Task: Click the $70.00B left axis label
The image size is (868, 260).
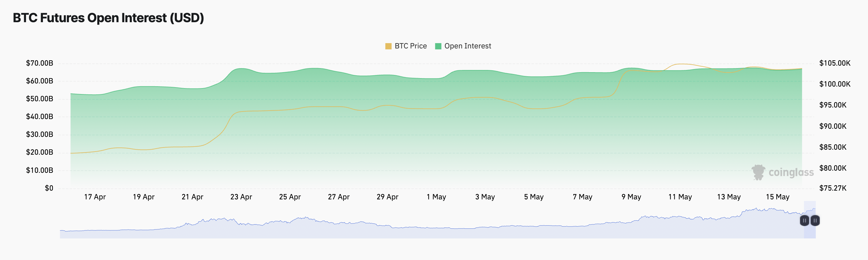Action: click(x=39, y=63)
